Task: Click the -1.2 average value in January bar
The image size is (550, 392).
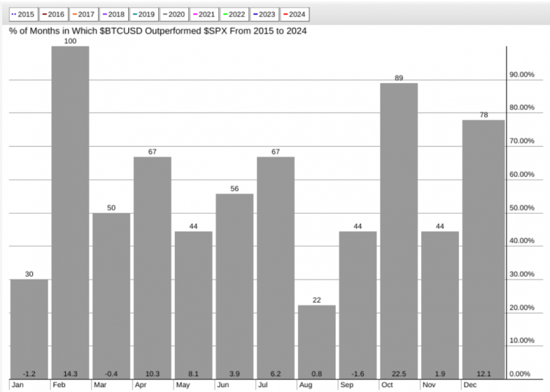Action: [29, 374]
